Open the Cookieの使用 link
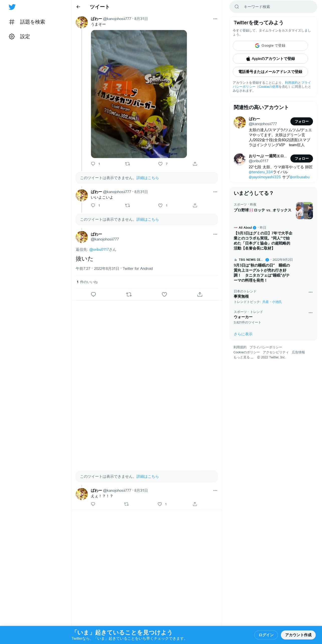 (x=269, y=87)
